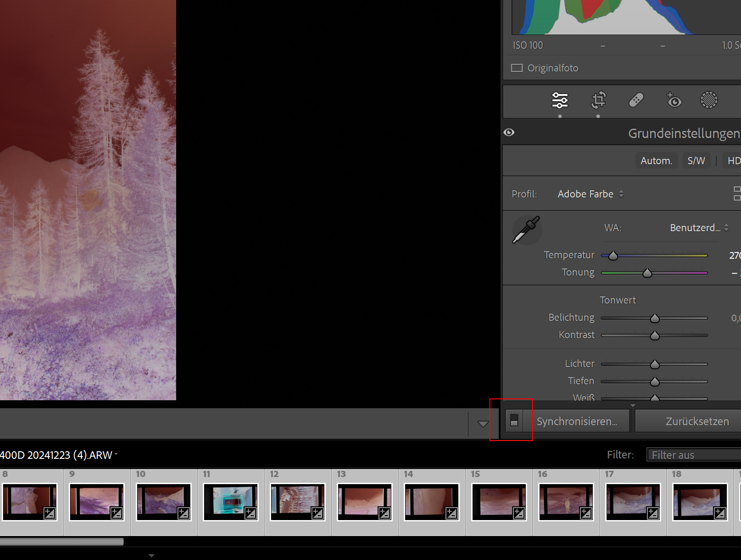Select filmstrip thumbnail 8
Image resolution: width=741 pixels, height=560 pixels.
[30, 502]
